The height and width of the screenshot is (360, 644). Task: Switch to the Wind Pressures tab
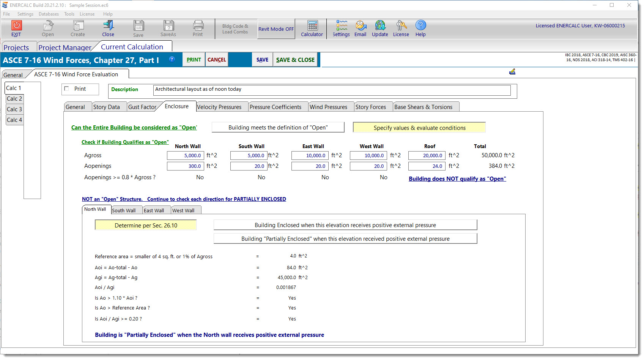tap(328, 107)
